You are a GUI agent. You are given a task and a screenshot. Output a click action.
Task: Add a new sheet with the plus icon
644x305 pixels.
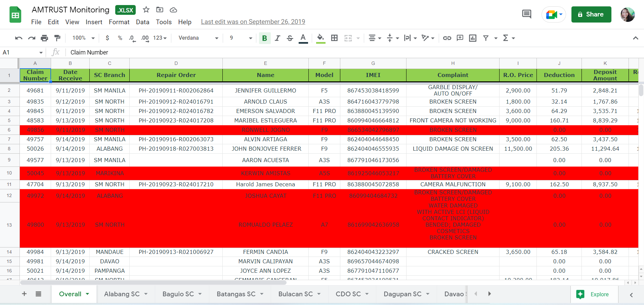click(x=24, y=294)
